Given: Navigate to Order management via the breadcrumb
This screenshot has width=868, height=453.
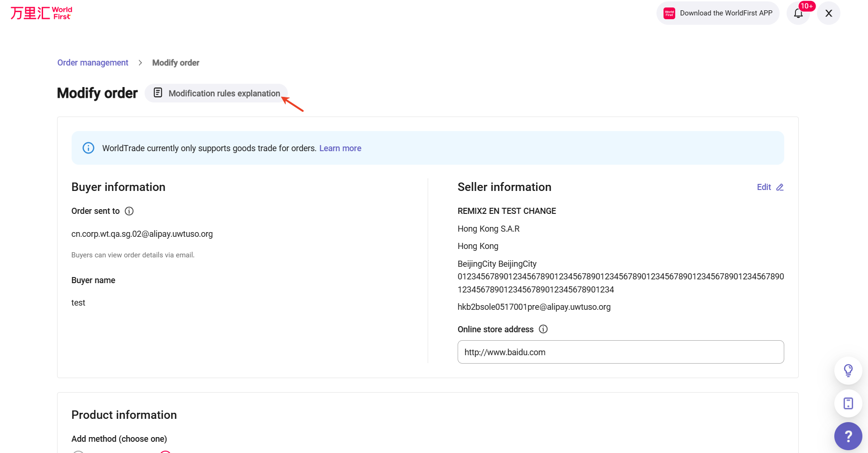Looking at the screenshot, I should point(93,62).
